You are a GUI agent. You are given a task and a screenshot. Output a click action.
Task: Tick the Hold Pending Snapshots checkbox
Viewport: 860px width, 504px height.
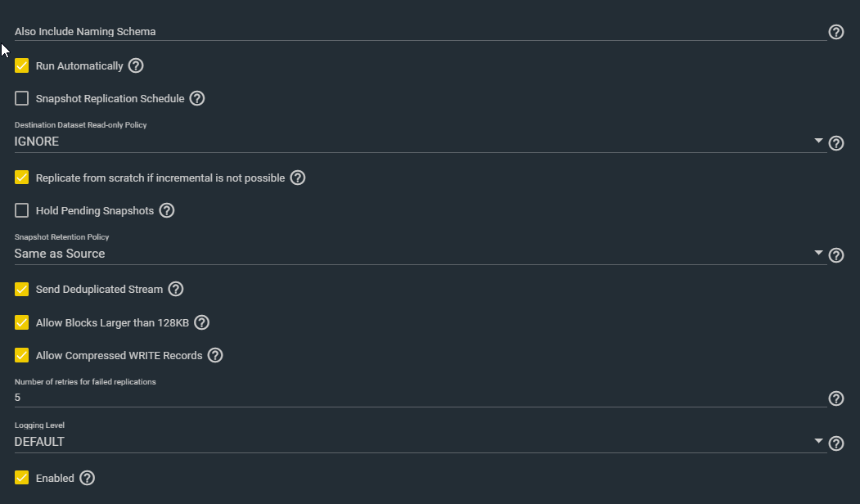21,210
